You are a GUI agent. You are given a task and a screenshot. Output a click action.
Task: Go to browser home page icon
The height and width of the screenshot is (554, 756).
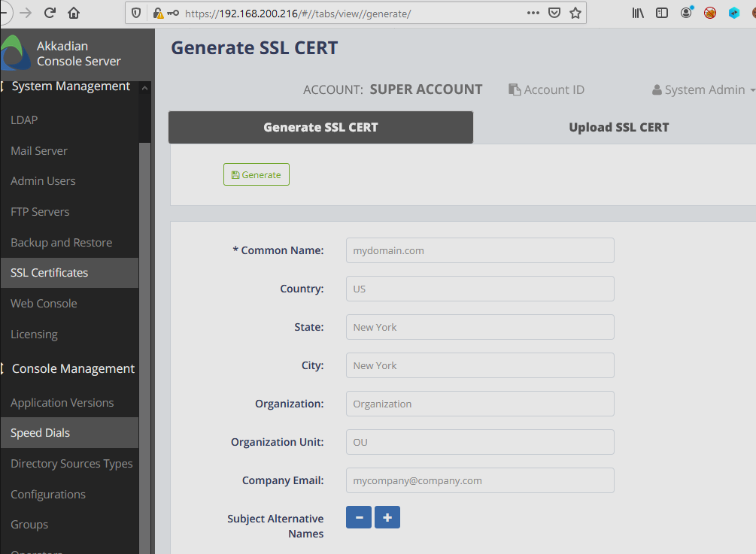pyautogui.click(x=74, y=13)
